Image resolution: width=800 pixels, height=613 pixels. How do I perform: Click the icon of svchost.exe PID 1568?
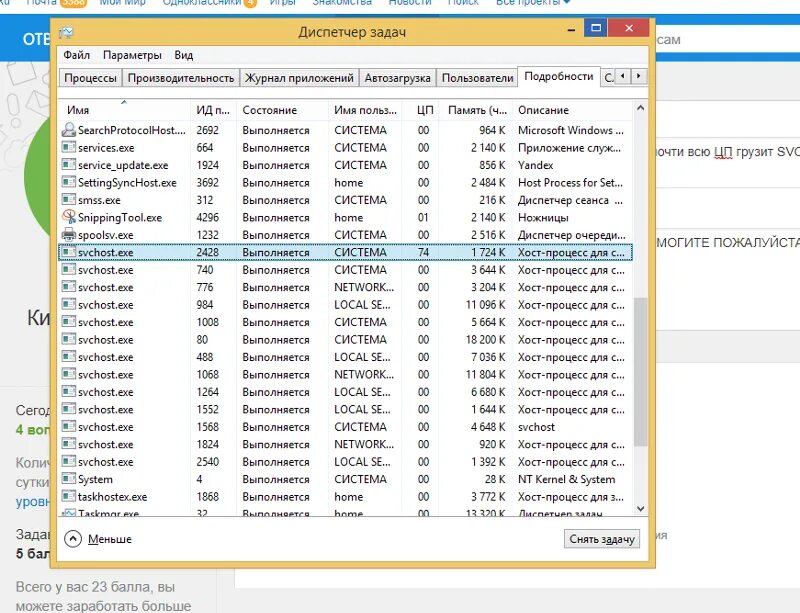click(x=68, y=426)
